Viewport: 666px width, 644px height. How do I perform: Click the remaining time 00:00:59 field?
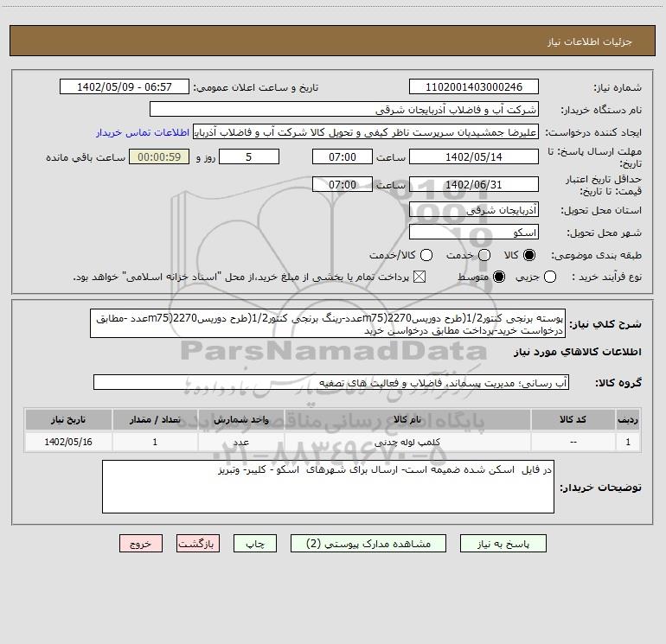pyautogui.click(x=159, y=156)
